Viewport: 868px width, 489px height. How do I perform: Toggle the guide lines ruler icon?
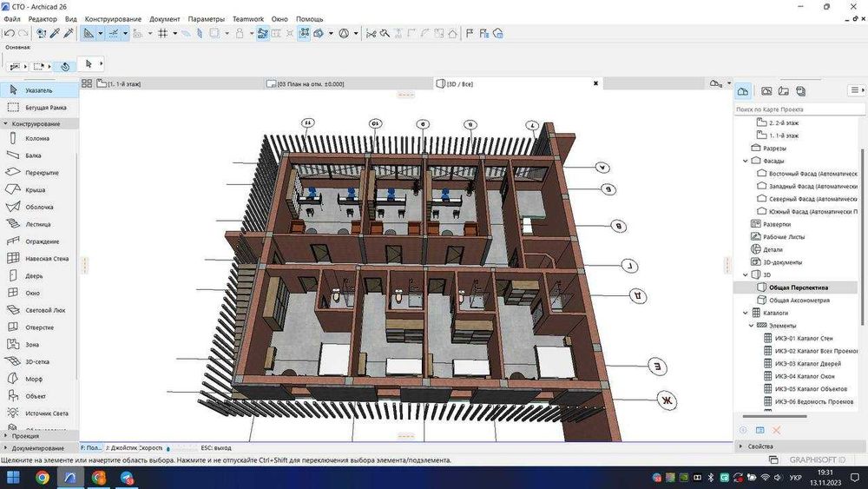[89, 33]
